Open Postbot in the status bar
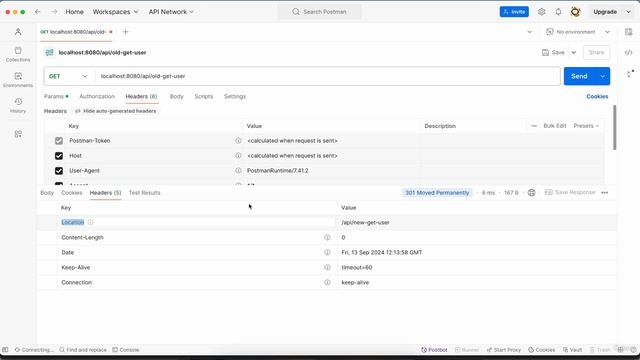640x360 pixels. [434, 350]
